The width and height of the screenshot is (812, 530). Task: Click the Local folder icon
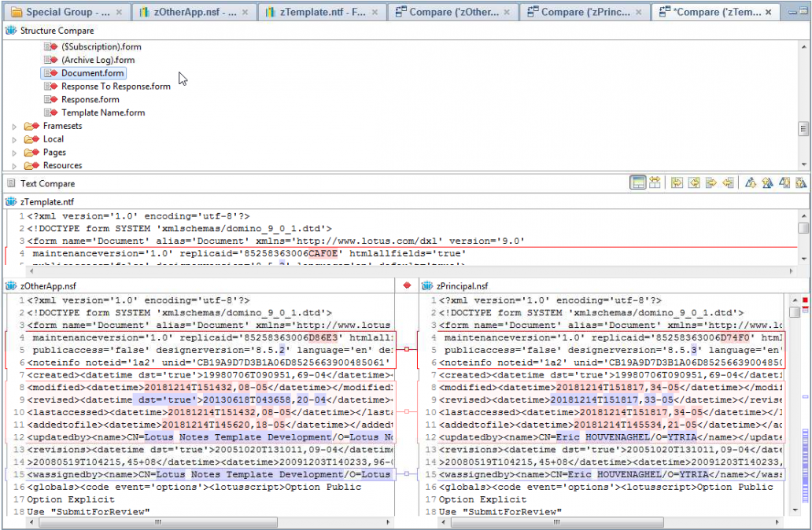[31, 138]
